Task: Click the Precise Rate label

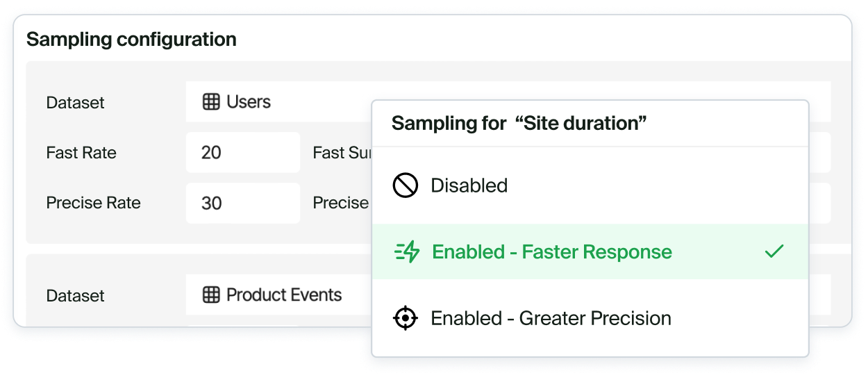Action: (93, 203)
